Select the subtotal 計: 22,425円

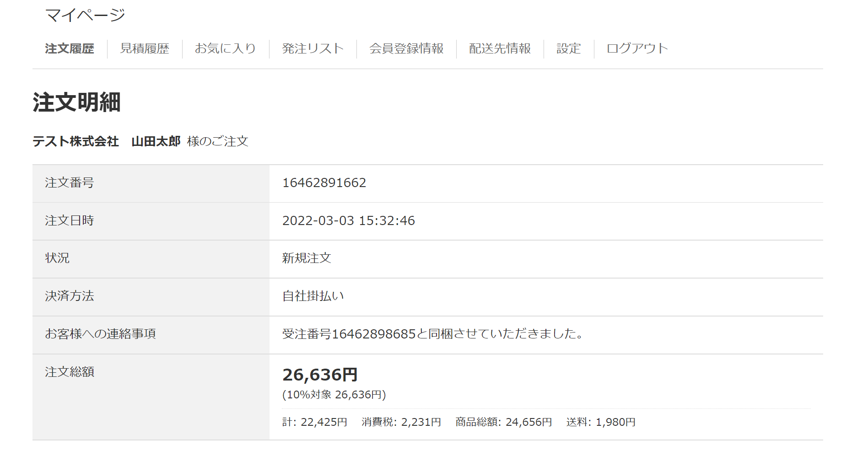point(315,422)
